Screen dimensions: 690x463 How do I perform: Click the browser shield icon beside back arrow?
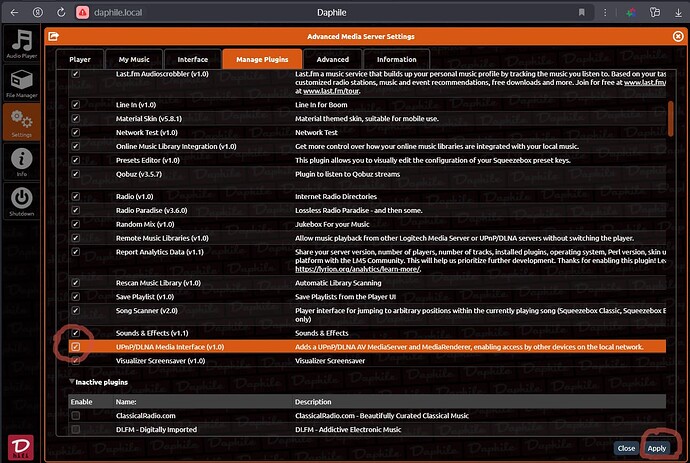pos(38,12)
